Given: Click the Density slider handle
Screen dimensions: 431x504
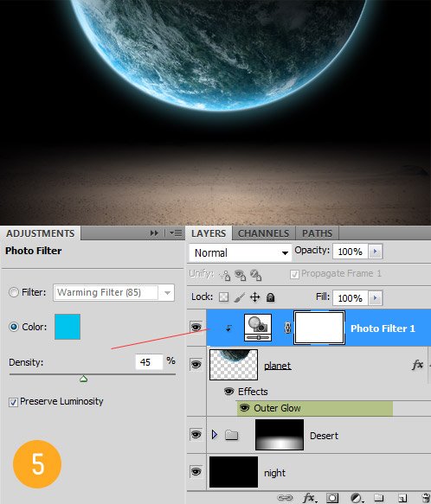Looking at the screenshot, I should [83, 379].
